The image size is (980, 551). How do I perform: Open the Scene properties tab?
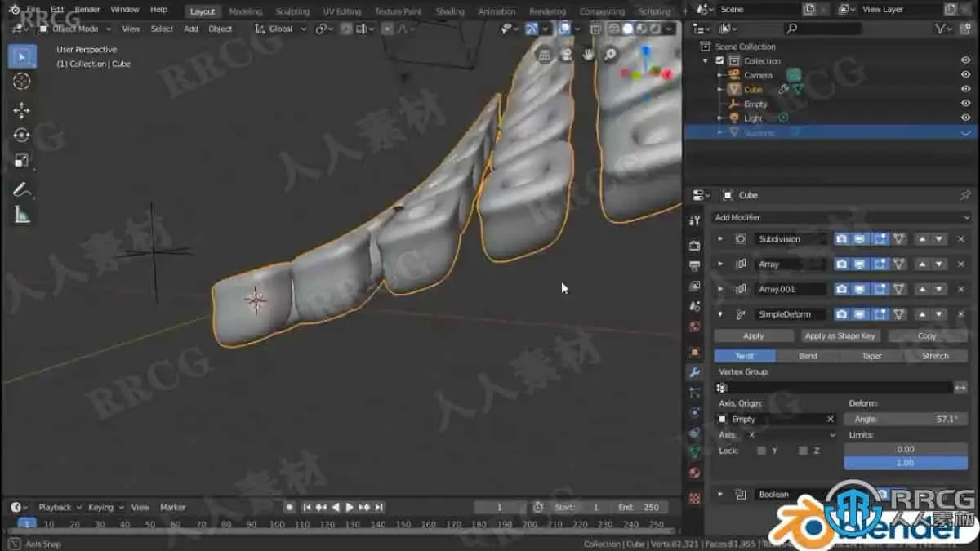tap(694, 307)
